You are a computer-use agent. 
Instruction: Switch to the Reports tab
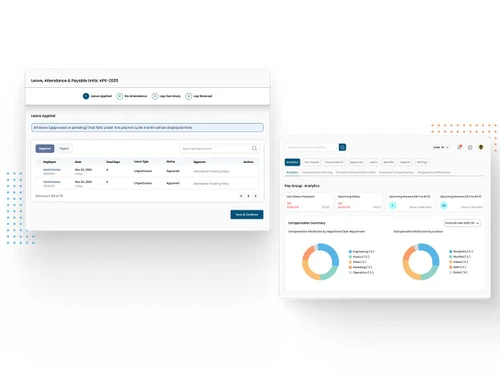[x=405, y=162]
